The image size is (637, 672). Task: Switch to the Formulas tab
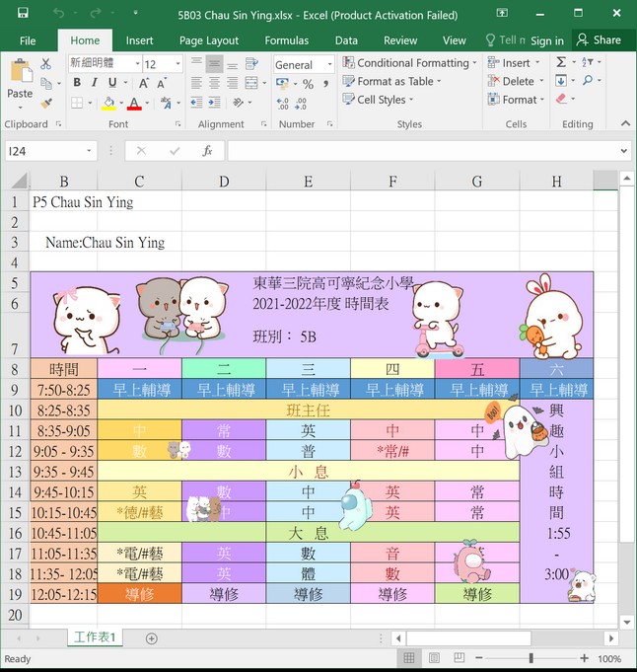point(287,40)
